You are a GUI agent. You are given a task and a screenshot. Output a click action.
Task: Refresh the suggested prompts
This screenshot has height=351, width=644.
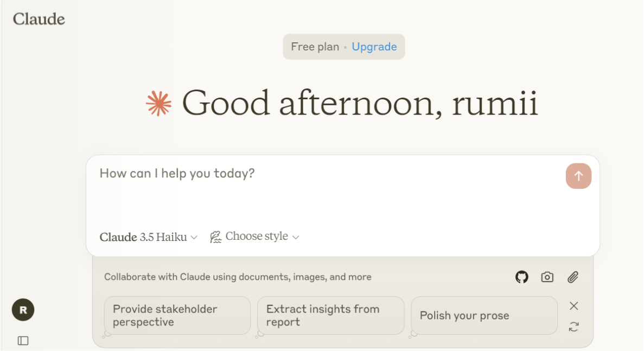[573, 327]
